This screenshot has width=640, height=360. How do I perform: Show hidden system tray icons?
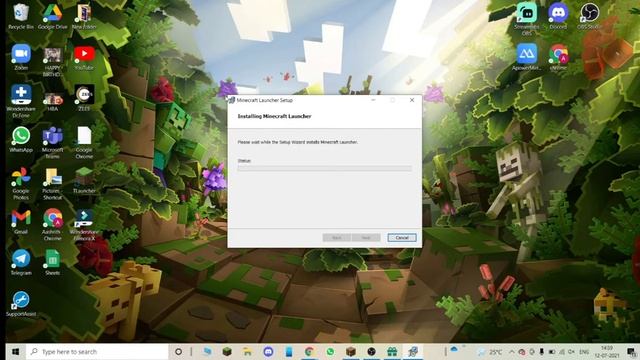pyautogui.click(x=511, y=351)
